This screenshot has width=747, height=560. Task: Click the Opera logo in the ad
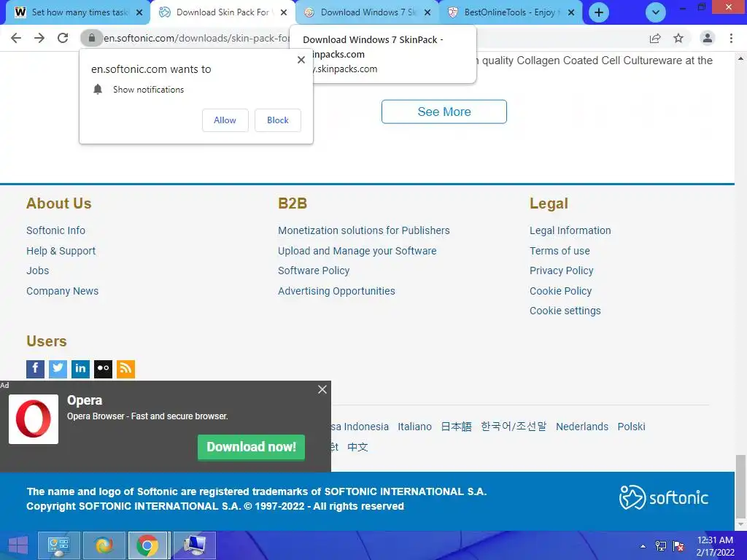[x=34, y=419]
